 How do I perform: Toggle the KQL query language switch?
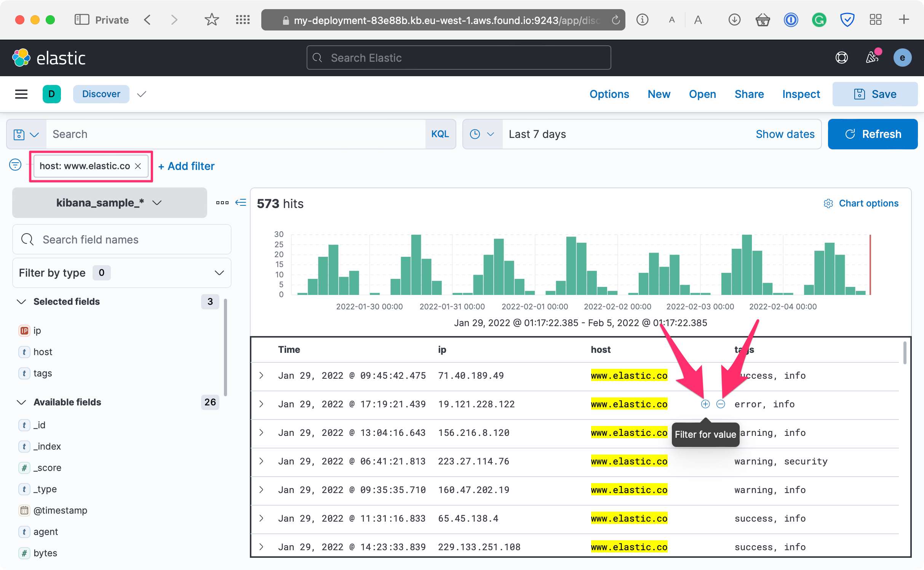pos(440,134)
